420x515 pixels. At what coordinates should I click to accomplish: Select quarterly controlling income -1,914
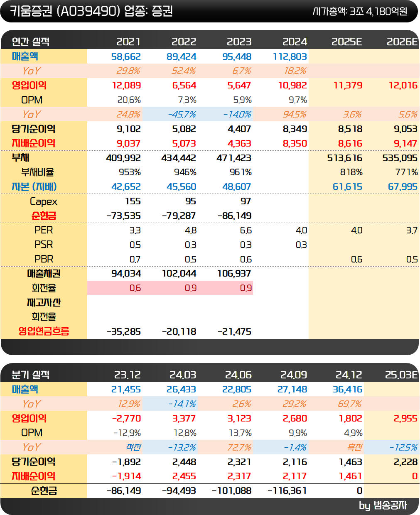click(x=126, y=476)
